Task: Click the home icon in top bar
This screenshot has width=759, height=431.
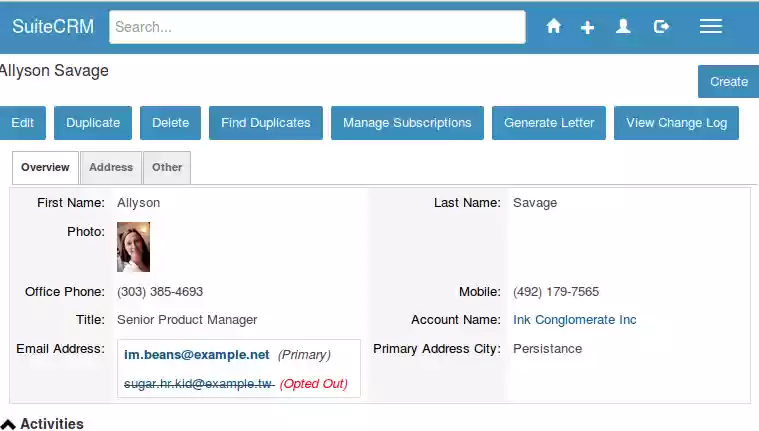Action: click(553, 27)
